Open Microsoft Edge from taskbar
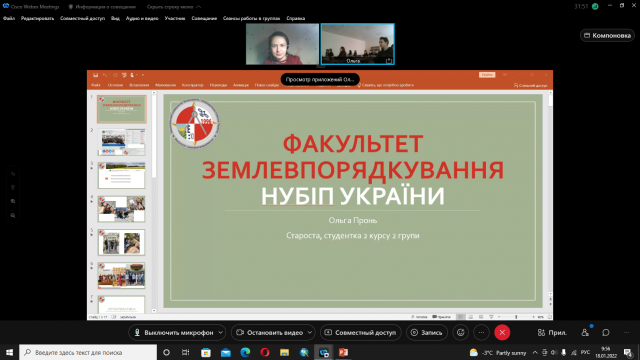The image size is (640, 360). click(245, 352)
